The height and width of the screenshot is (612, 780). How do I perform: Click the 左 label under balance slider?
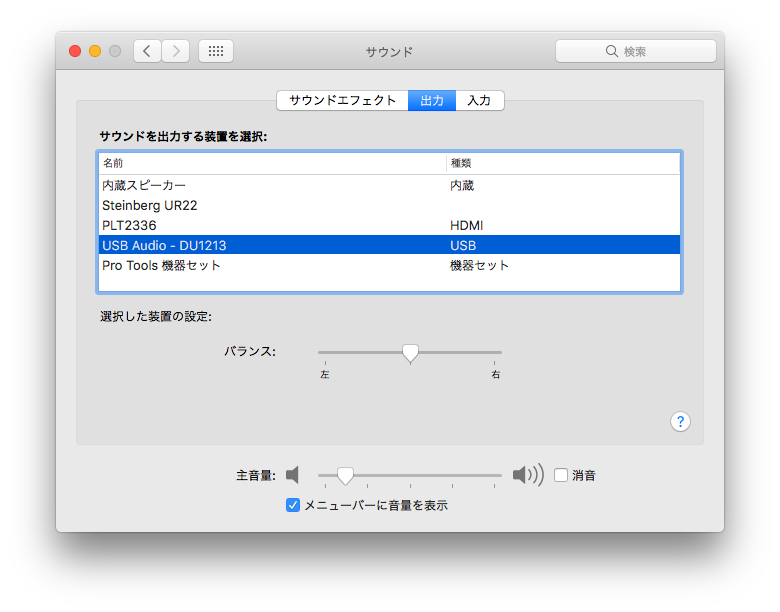325,374
